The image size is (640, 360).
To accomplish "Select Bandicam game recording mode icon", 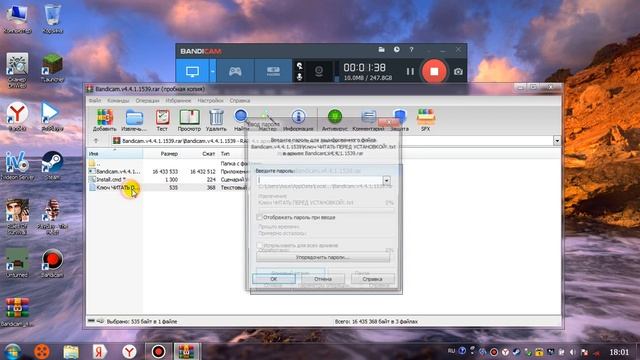I will [235, 71].
